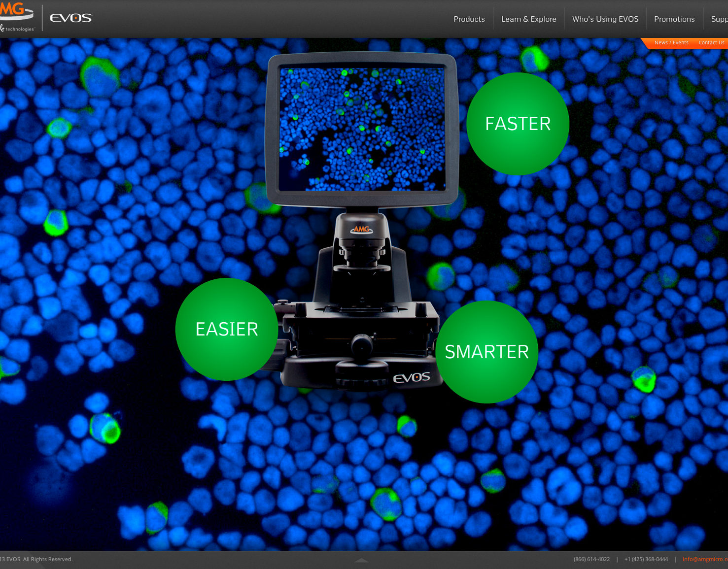Click phone number +1 (425) 368-0444
Screen dimensions: 728x569
(x=646, y=559)
